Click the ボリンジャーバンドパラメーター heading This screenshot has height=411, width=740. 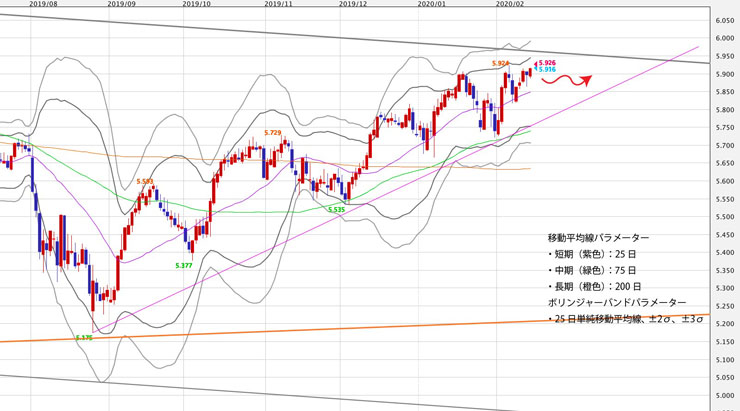(x=617, y=302)
